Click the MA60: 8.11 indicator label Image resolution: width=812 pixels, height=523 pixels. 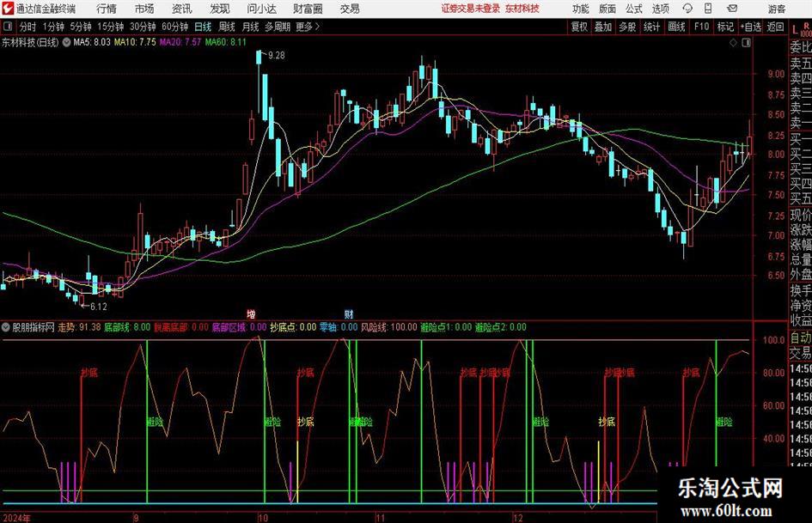click(x=226, y=42)
